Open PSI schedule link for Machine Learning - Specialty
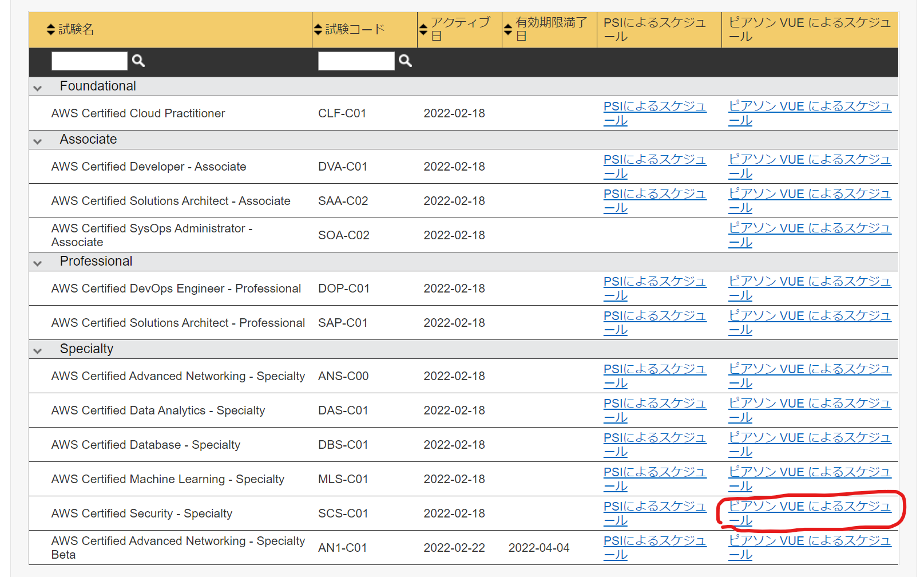The width and height of the screenshot is (924, 577). 655,479
